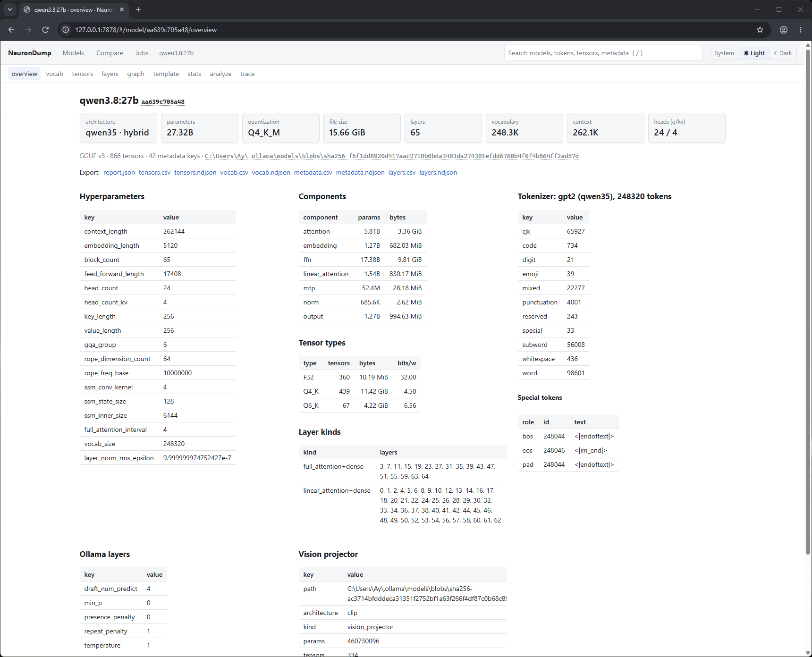Switch to the graph tab
This screenshot has width=812, height=657.
click(x=136, y=74)
